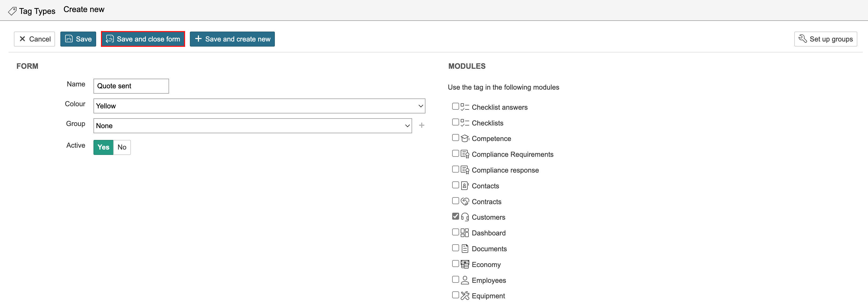
Task: Open the Tag Types breadcrumb
Action: tap(37, 11)
